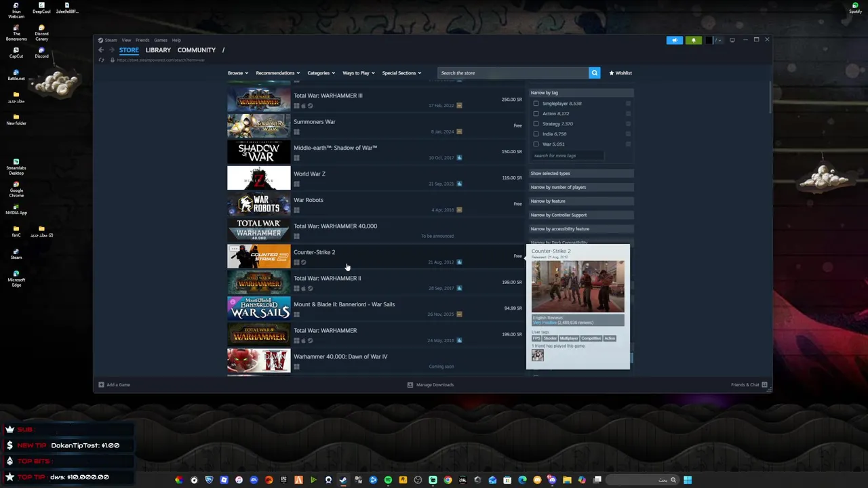
Task: Click the Counter-Strike 2 hover preview screenshot
Action: coord(578,285)
